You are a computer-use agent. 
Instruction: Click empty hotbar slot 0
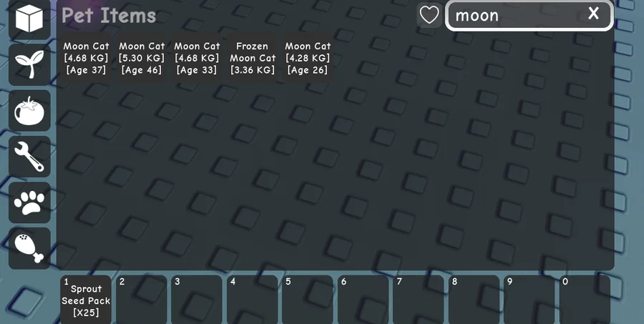tap(585, 300)
